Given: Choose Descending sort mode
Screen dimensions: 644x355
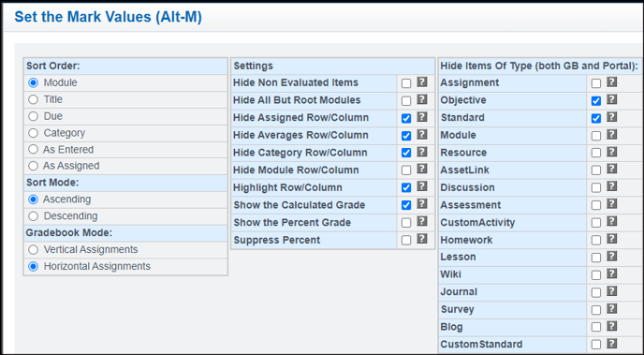Looking at the screenshot, I should pyautogui.click(x=34, y=216).
